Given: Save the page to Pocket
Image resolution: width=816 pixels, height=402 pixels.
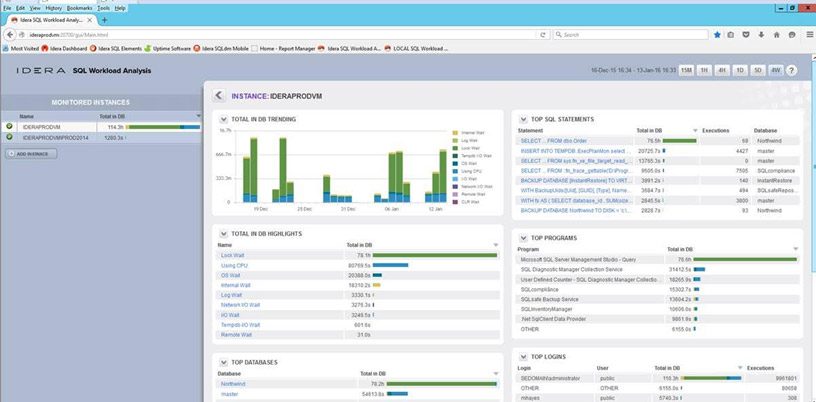Looking at the screenshot, I should tap(746, 35).
